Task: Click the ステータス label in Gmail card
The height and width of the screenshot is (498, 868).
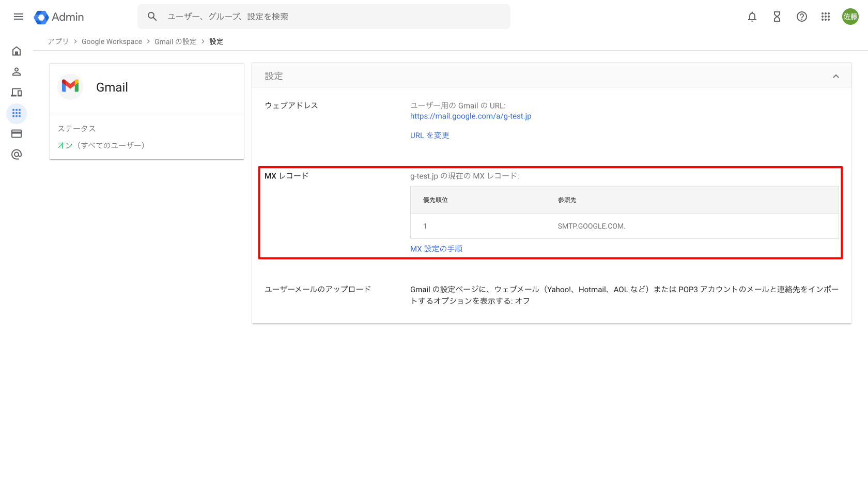Action: coord(76,128)
